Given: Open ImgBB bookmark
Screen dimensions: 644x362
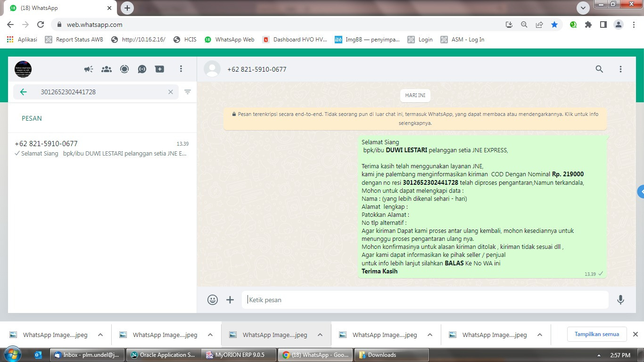Looking at the screenshot, I should click(367, 40).
